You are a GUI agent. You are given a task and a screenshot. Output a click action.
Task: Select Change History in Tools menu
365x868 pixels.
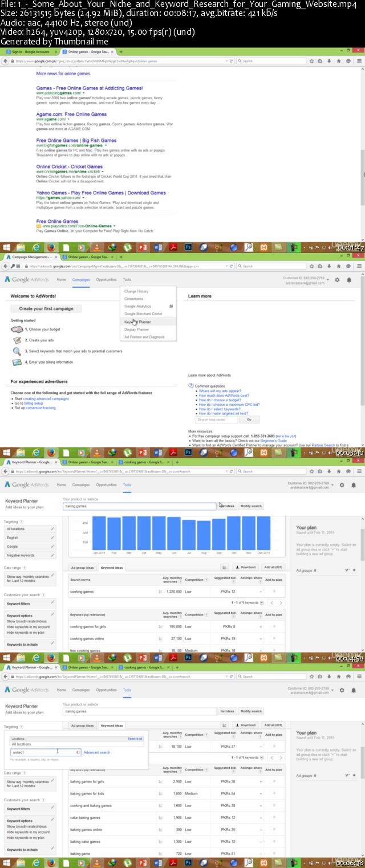point(136,291)
